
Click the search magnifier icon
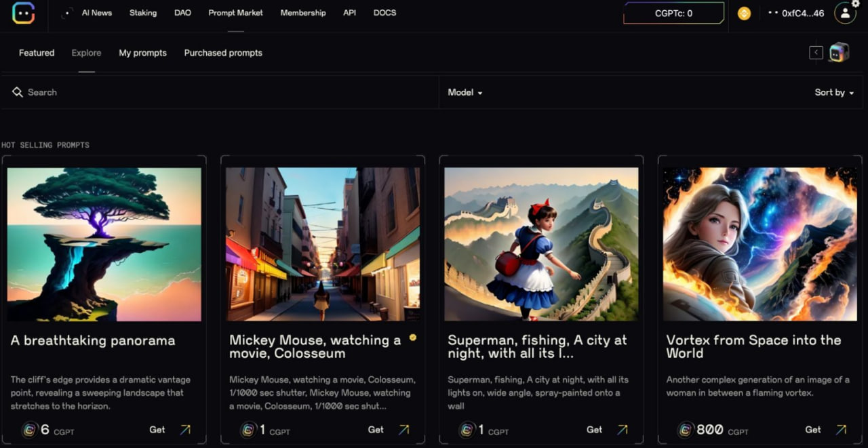click(18, 91)
